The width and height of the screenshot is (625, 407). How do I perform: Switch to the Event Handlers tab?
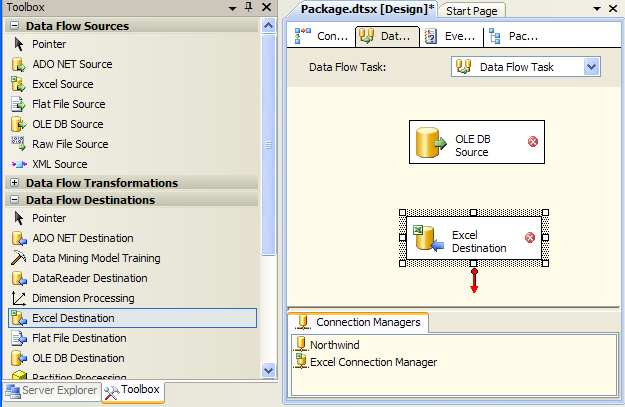click(452, 36)
